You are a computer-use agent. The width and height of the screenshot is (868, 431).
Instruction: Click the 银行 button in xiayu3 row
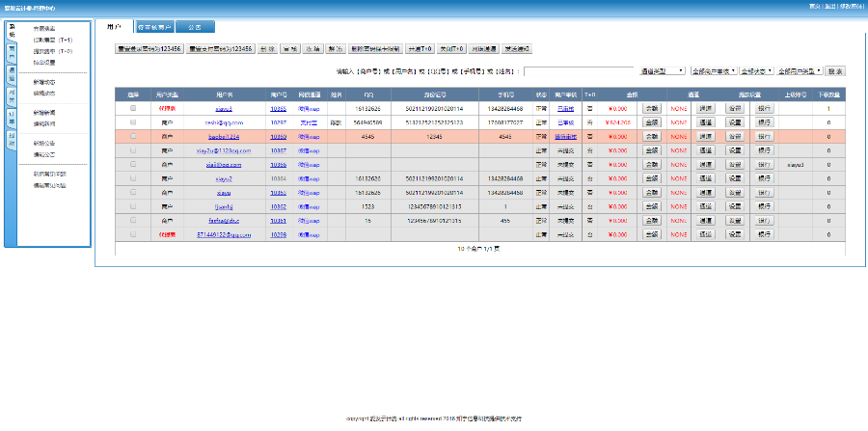click(x=765, y=108)
